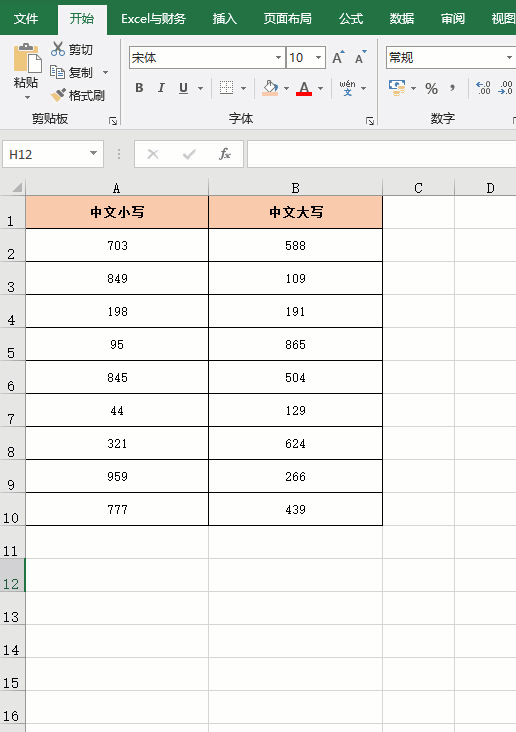The width and height of the screenshot is (516, 732).
Task: Click the formula bar input field
Action: point(382,154)
